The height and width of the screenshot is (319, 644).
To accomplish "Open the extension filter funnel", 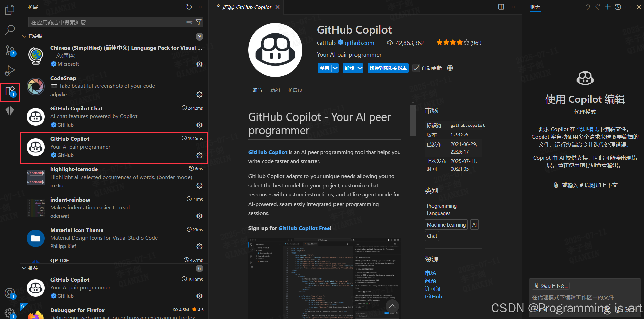I will 199,22.
